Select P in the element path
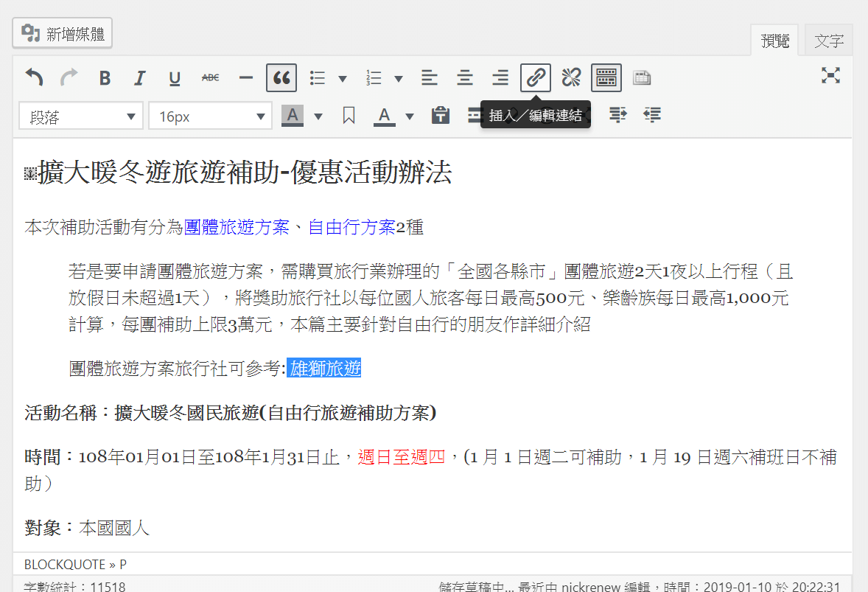Screen dimensions: 868x592 123,564
